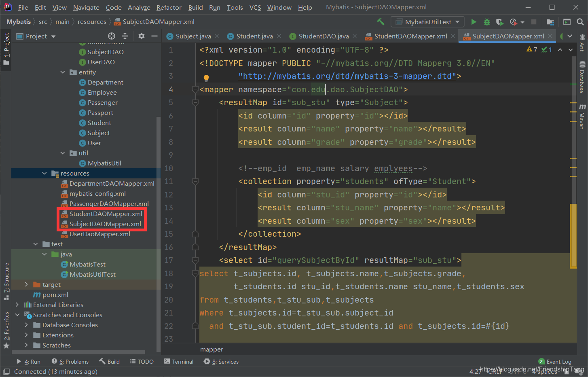Open Project Structure icon in toolbar
Viewport: 588px width, 377px height.
pyautogui.click(x=550, y=22)
